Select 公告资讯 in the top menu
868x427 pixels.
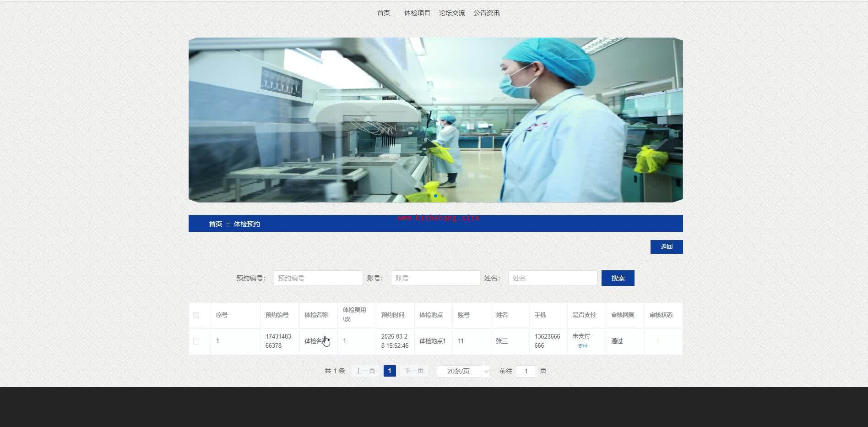tap(487, 13)
